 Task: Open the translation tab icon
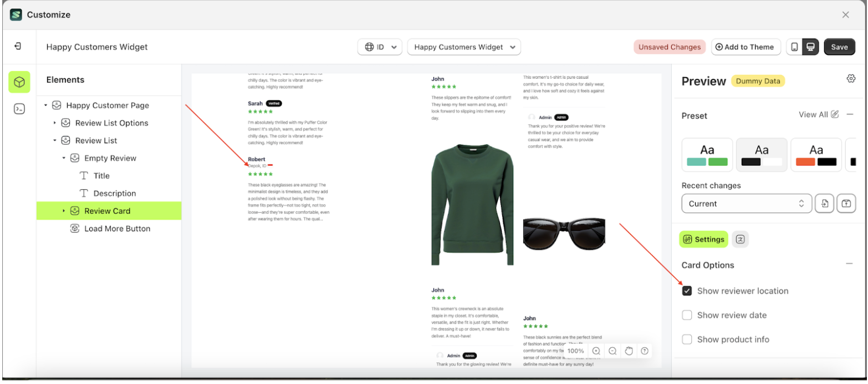pos(740,239)
